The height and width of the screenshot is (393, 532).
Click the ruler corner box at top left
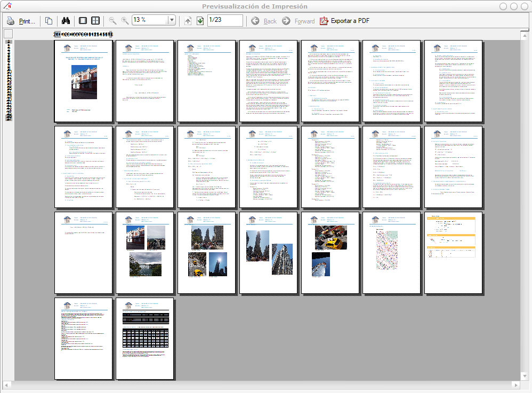[x=8, y=34]
